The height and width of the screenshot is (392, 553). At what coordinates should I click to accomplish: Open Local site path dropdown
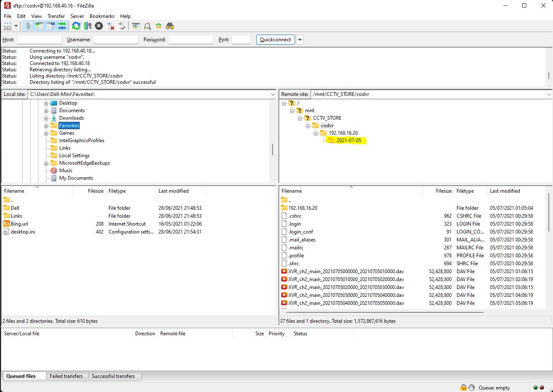pyautogui.click(x=273, y=94)
